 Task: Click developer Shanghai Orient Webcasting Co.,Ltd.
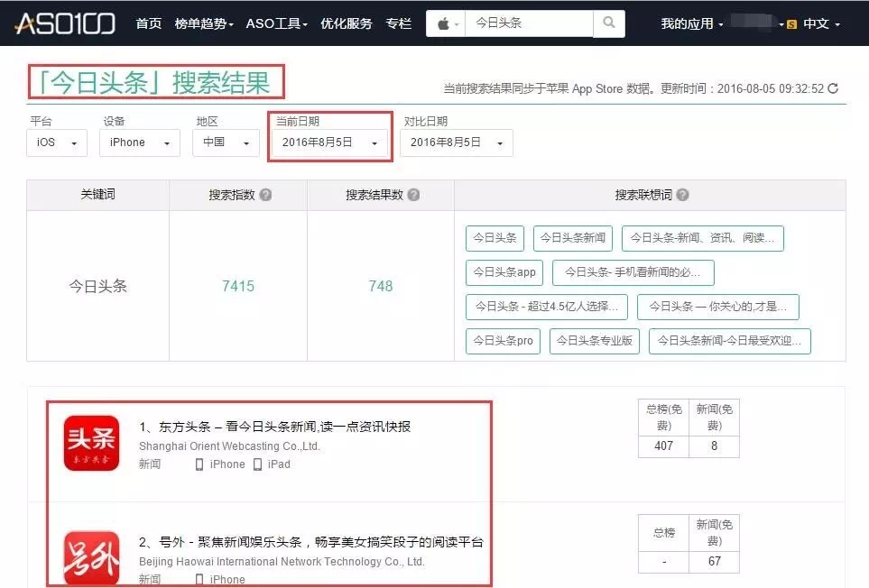pyautogui.click(x=229, y=446)
